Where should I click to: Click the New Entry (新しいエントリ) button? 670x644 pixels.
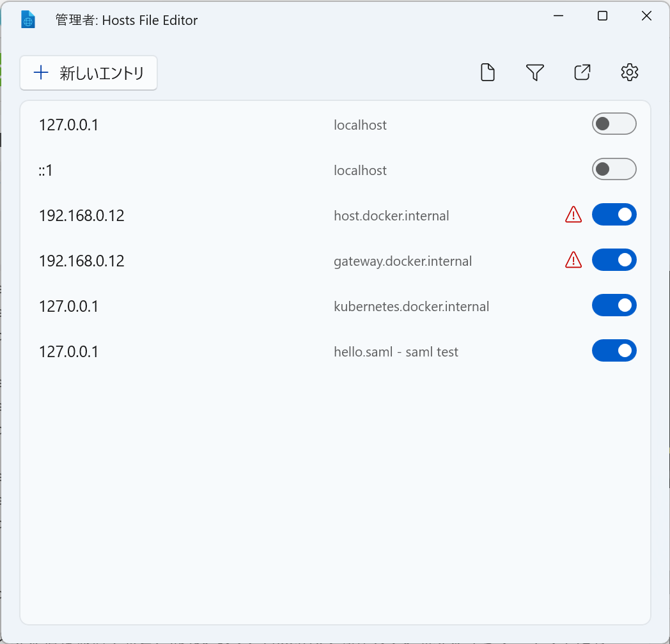88,73
